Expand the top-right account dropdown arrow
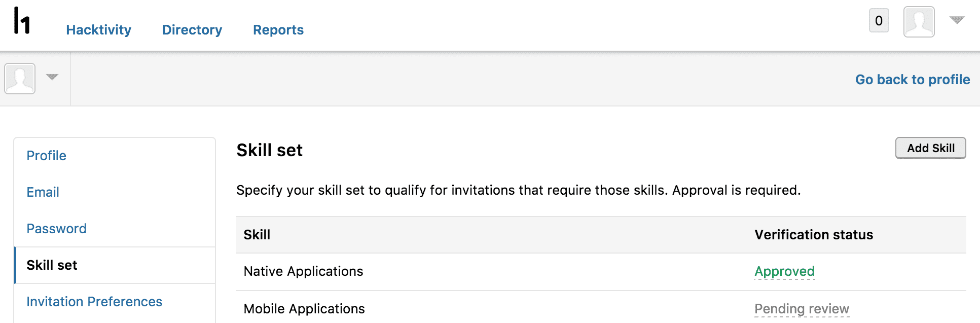The image size is (980, 323). pyautogui.click(x=957, y=20)
